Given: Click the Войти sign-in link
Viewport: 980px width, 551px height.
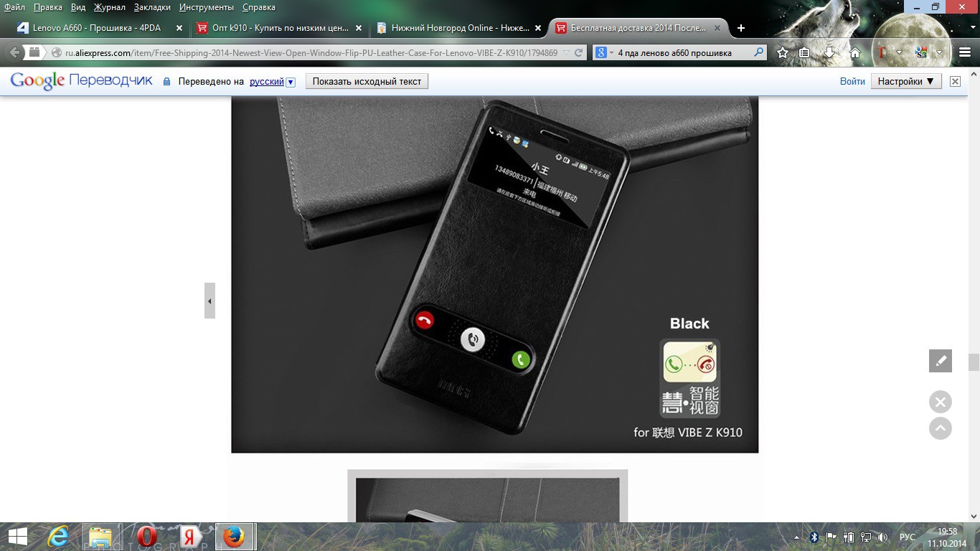Looking at the screenshot, I should (852, 81).
